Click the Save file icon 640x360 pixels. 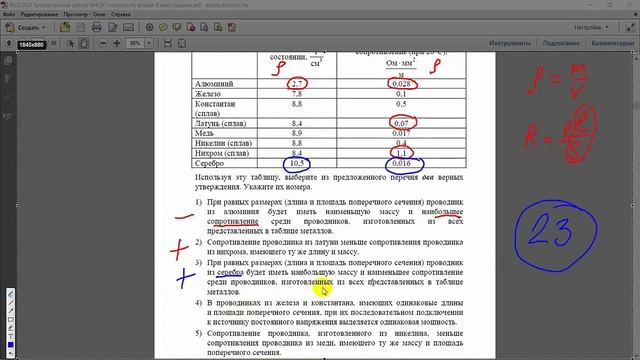click(81, 27)
